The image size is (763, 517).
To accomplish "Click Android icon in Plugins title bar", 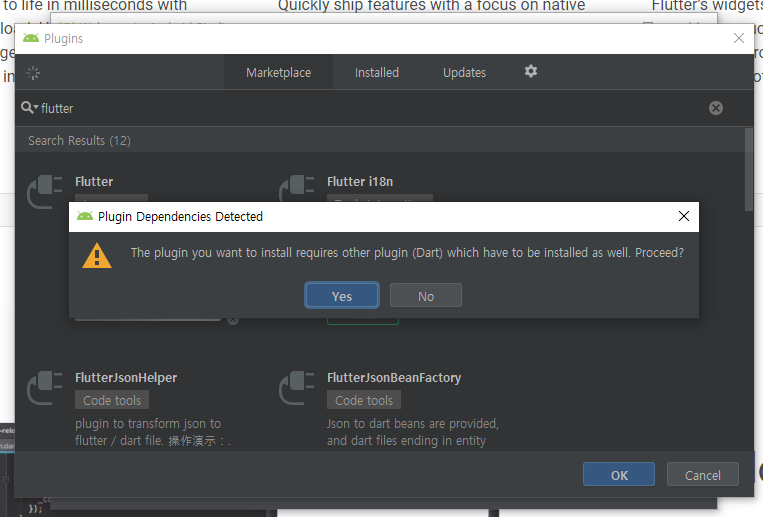I will coord(31,38).
